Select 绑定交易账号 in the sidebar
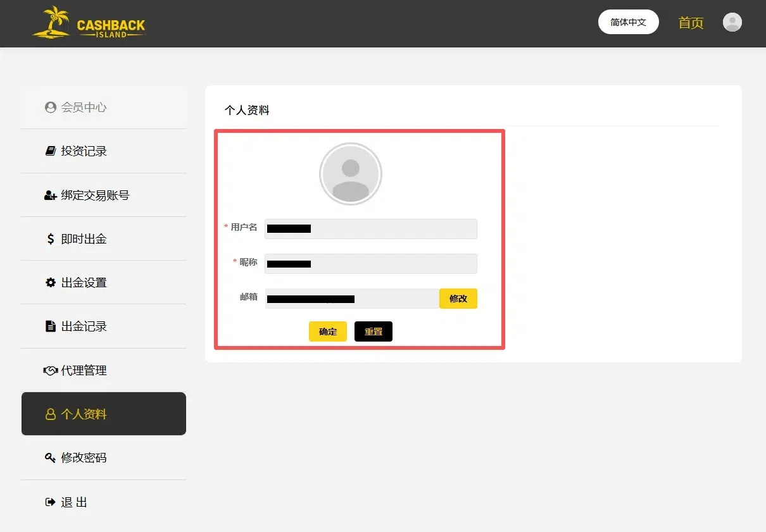 point(104,195)
